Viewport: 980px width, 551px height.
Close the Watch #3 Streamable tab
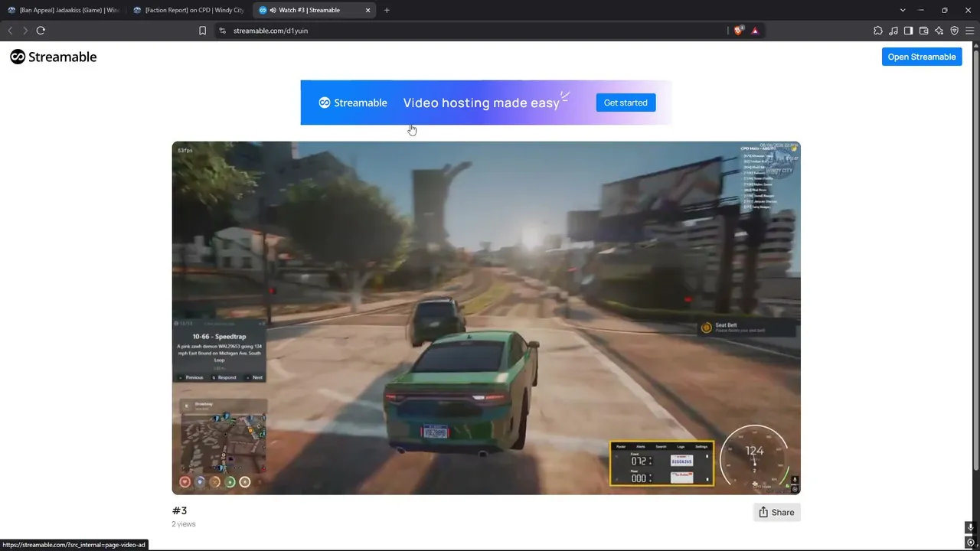[368, 10]
